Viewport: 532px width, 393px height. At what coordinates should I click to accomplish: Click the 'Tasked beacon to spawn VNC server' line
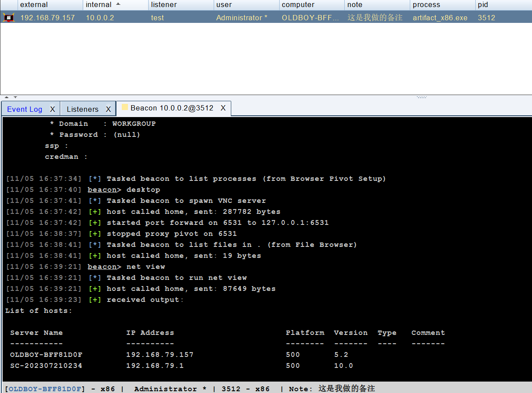[x=136, y=201]
